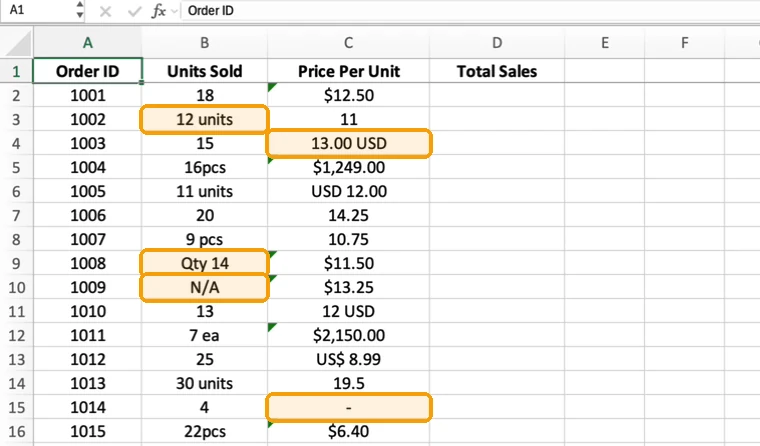Select Order ID cell 1015
This screenshot has width=760, height=446.
87,431
